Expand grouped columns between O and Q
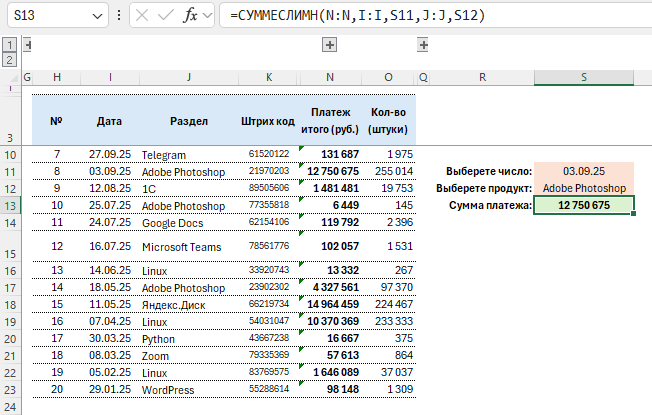The image size is (652, 415). click(423, 45)
